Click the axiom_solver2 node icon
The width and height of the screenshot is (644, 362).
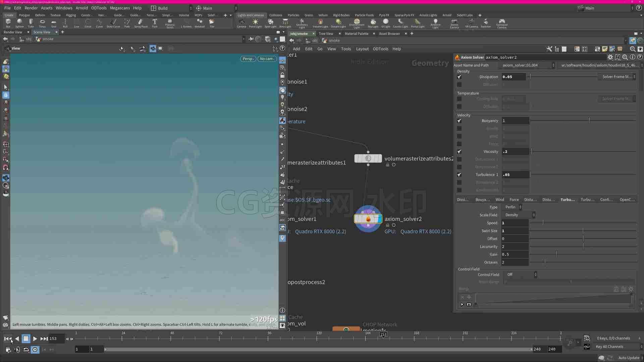coord(368,219)
